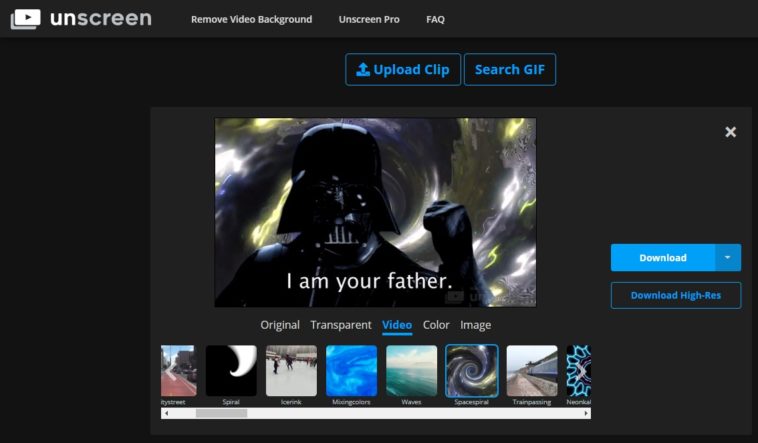
Task: Open Remove Video Background page
Action: point(251,19)
